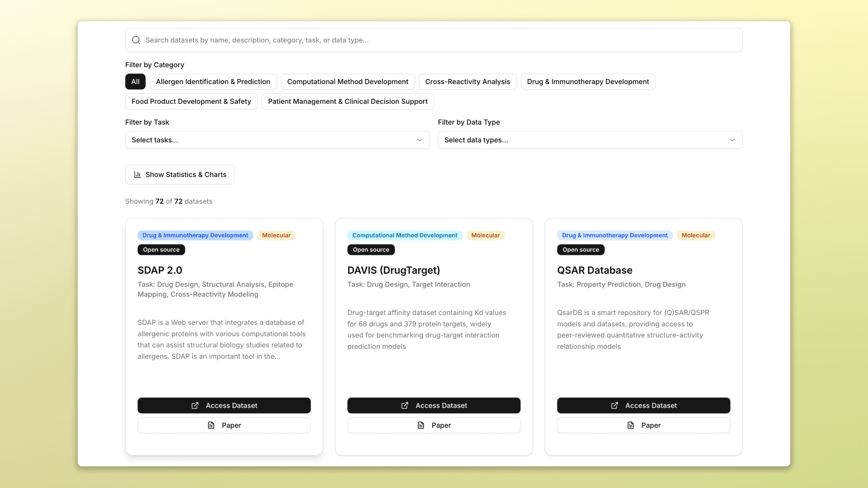Toggle Cross-Reactivity Analysis category filter
This screenshot has width=868, height=488.
[x=467, y=82]
